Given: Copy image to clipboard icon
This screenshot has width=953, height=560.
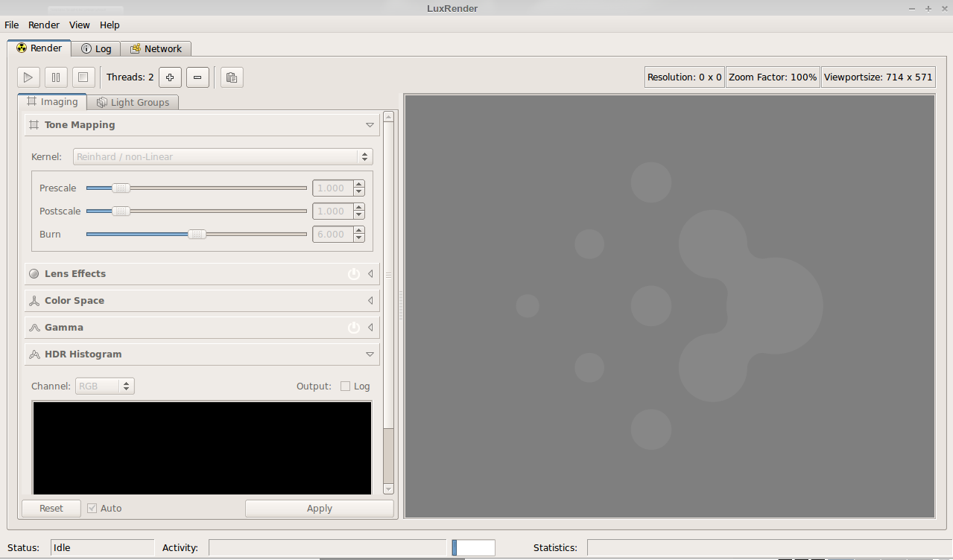Looking at the screenshot, I should click(x=232, y=77).
